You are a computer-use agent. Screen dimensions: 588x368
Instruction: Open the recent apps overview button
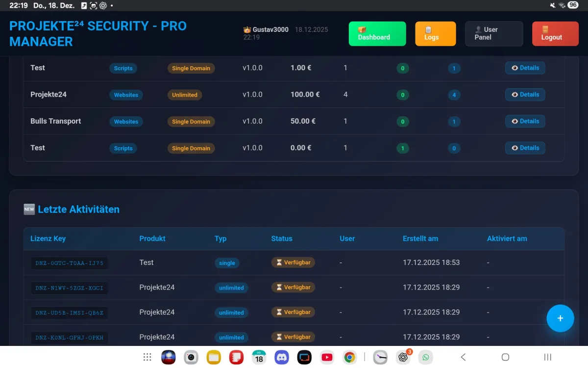tap(548, 357)
